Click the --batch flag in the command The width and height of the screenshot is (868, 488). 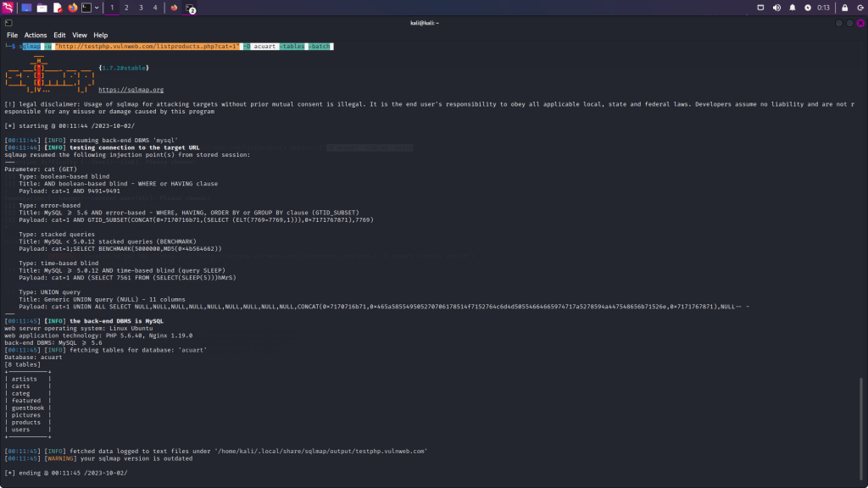(320, 47)
